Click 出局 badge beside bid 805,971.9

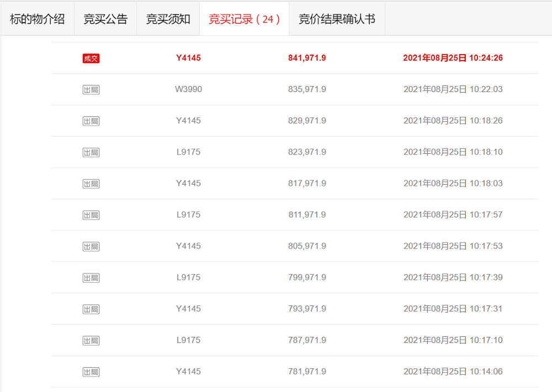(x=91, y=246)
